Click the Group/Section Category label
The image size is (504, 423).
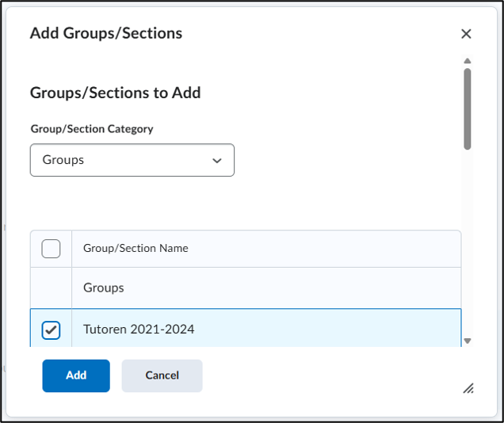[92, 128]
